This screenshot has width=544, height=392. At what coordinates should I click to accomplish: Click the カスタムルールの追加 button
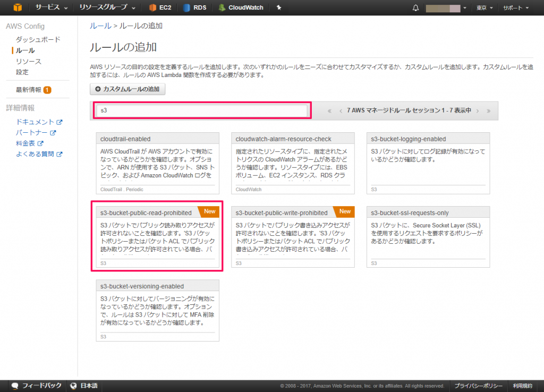[127, 89]
